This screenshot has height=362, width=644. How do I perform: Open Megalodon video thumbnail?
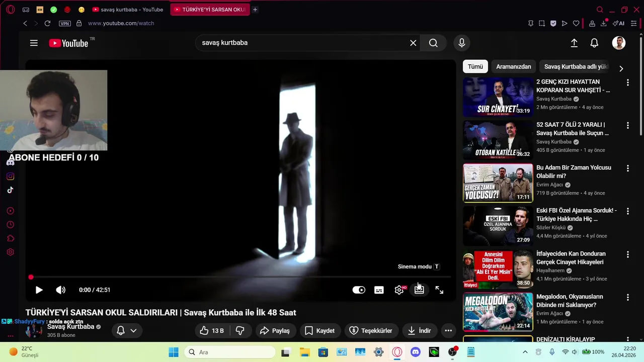pyautogui.click(x=498, y=312)
